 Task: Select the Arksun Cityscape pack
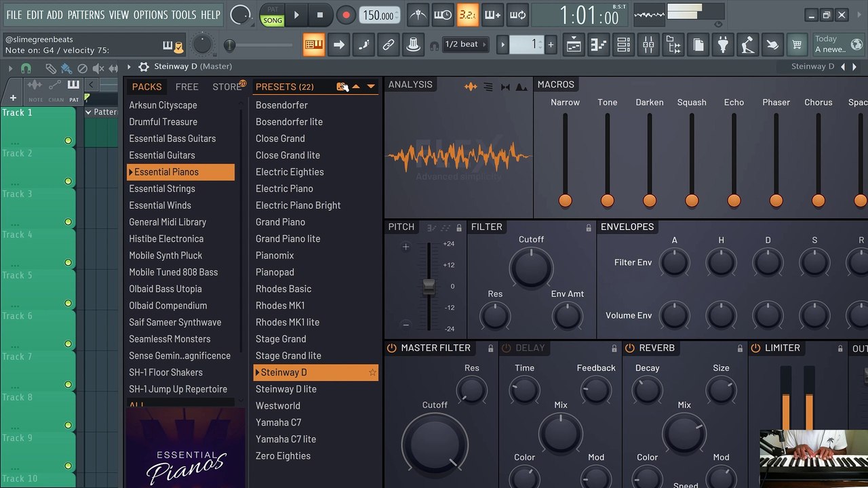(x=163, y=105)
